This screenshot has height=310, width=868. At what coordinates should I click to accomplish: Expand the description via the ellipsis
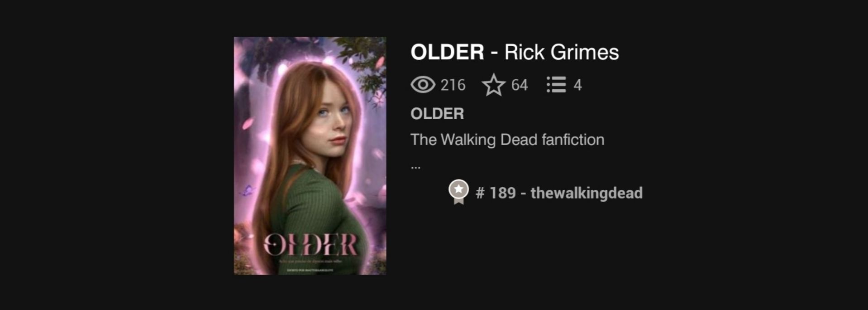[x=415, y=167]
